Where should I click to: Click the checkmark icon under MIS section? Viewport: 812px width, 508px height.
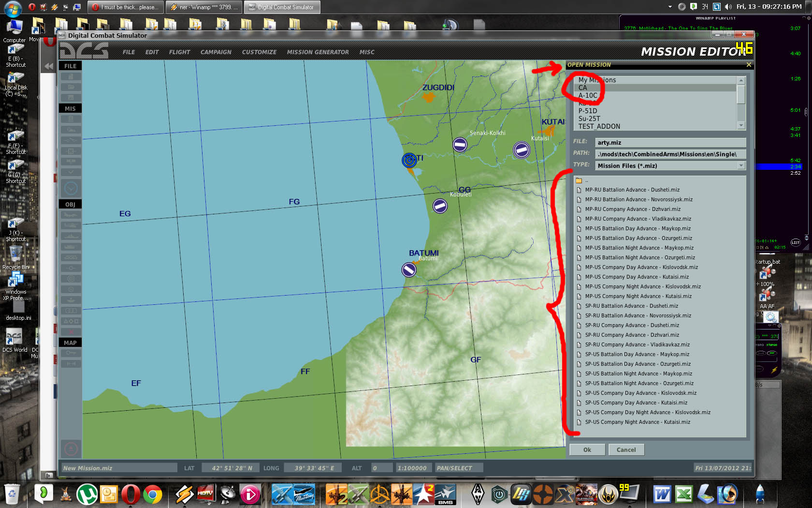pyautogui.click(x=71, y=172)
